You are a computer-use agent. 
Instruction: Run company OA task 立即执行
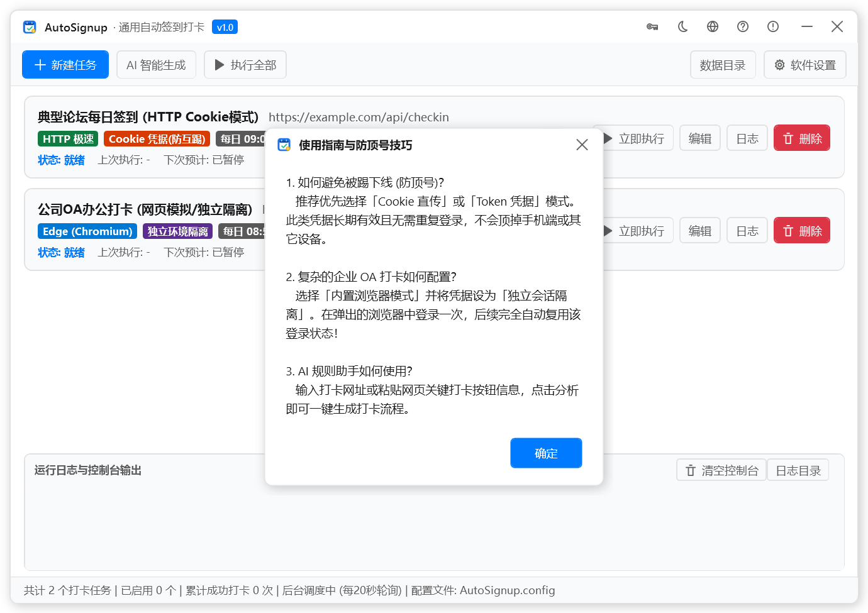637,231
